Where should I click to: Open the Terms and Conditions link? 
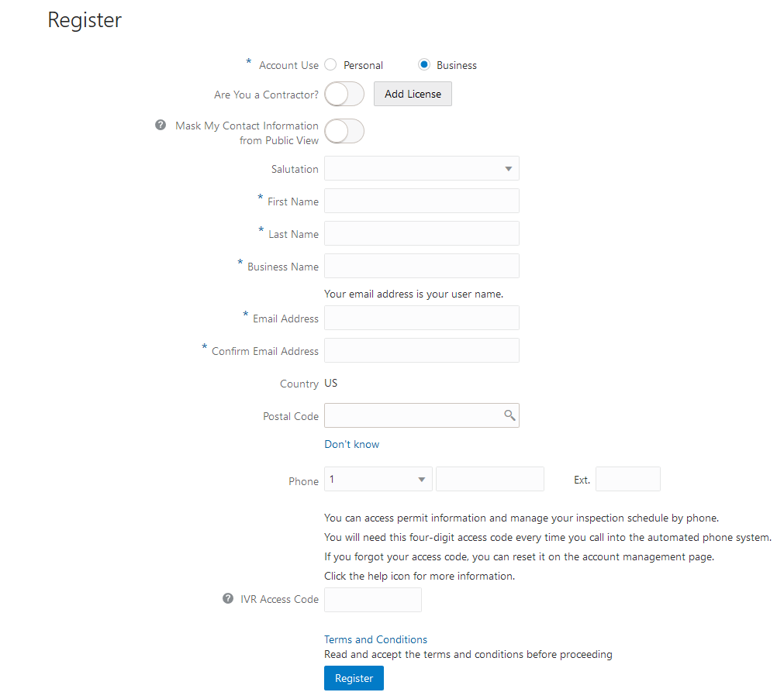[375, 639]
